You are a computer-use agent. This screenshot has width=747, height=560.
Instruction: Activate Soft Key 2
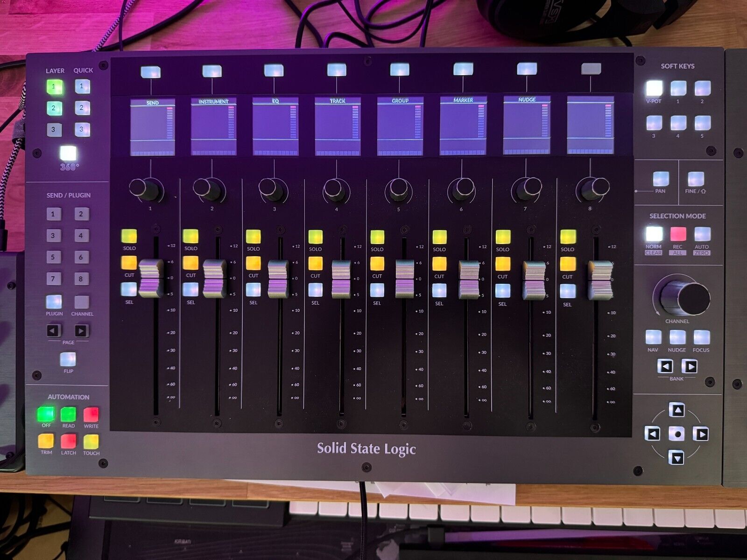(x=702, y=88)
